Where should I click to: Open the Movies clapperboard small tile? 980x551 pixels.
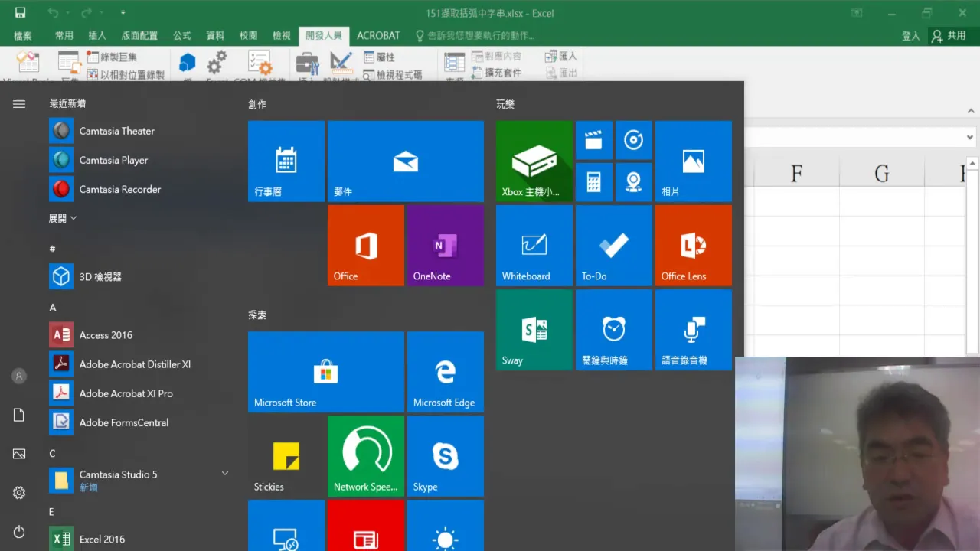[x=594, y=140]
